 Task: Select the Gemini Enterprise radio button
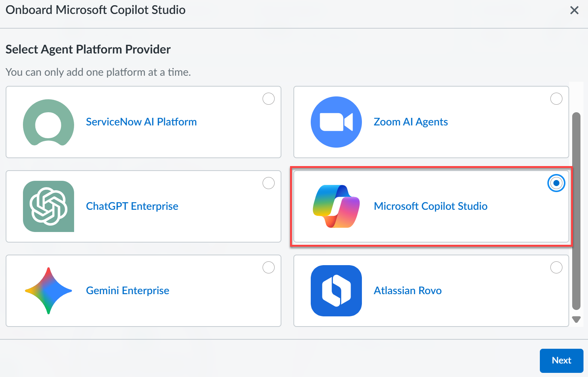click(x=269, y=268)
